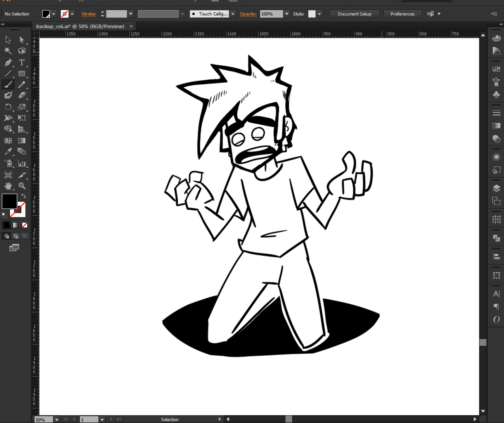Set paint mode to None
504x423 pixels.
25,225
